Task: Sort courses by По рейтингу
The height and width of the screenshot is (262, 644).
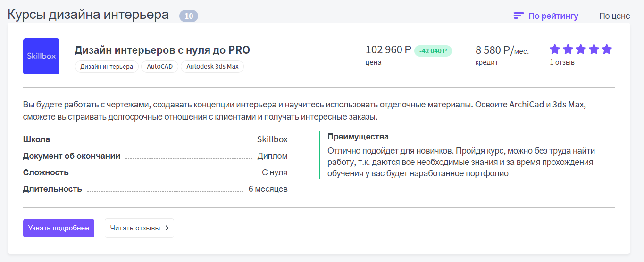Action: click(x=553, y=16)
